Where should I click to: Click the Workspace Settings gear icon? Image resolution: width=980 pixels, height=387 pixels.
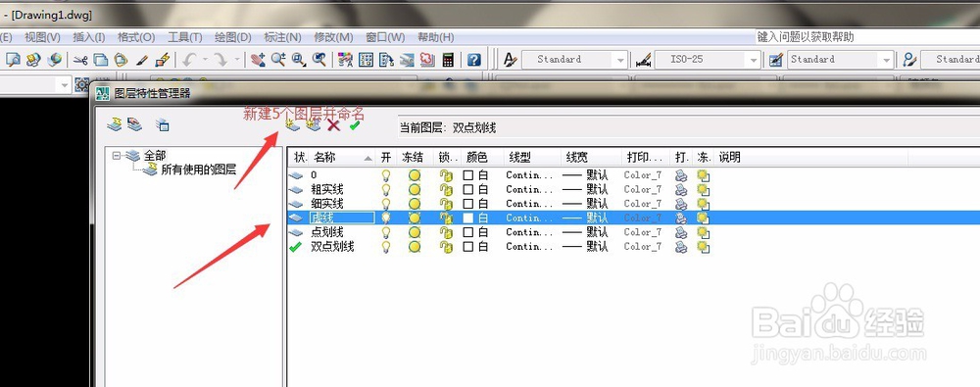82,84
